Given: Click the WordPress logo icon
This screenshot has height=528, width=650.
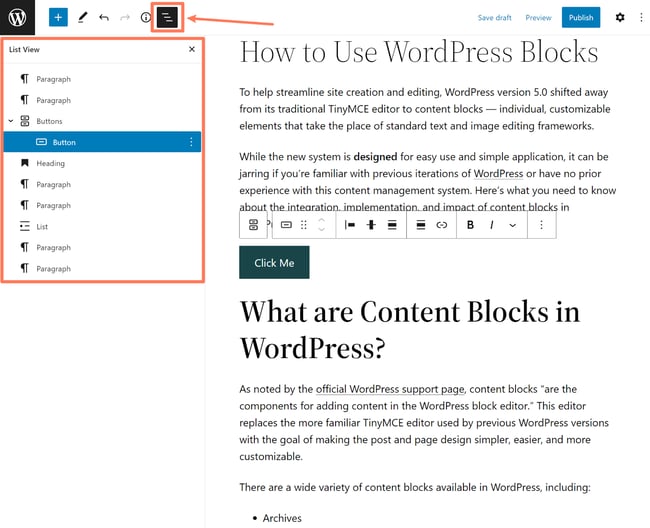Looking at the screenshot, I should (17, 17).
